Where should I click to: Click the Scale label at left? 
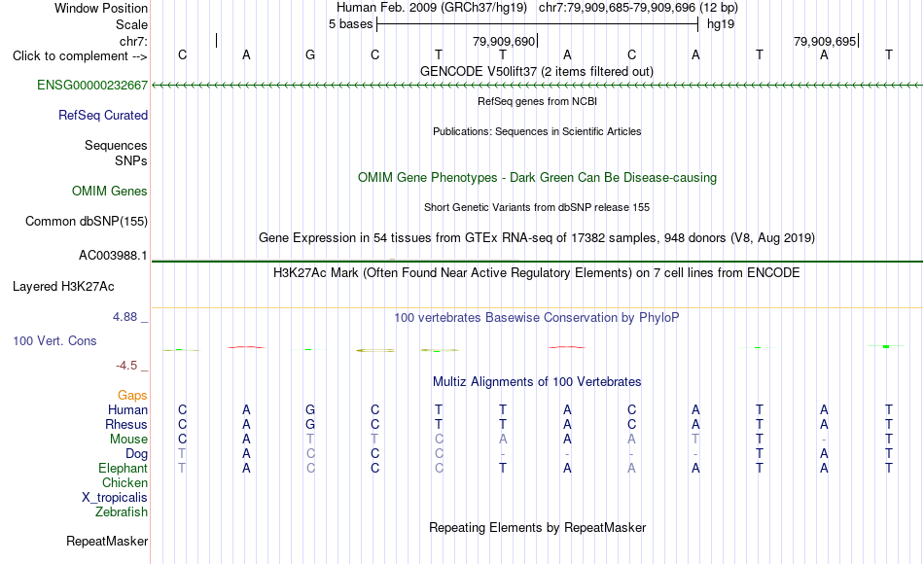coord(131,24)
